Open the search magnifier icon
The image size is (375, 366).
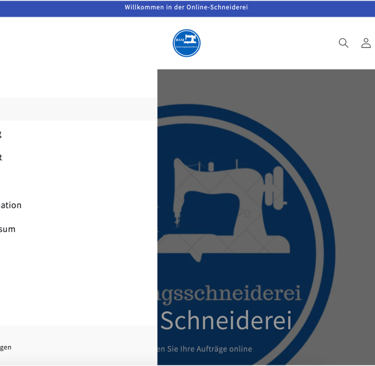pyautogui.click(x=343, y=43)
